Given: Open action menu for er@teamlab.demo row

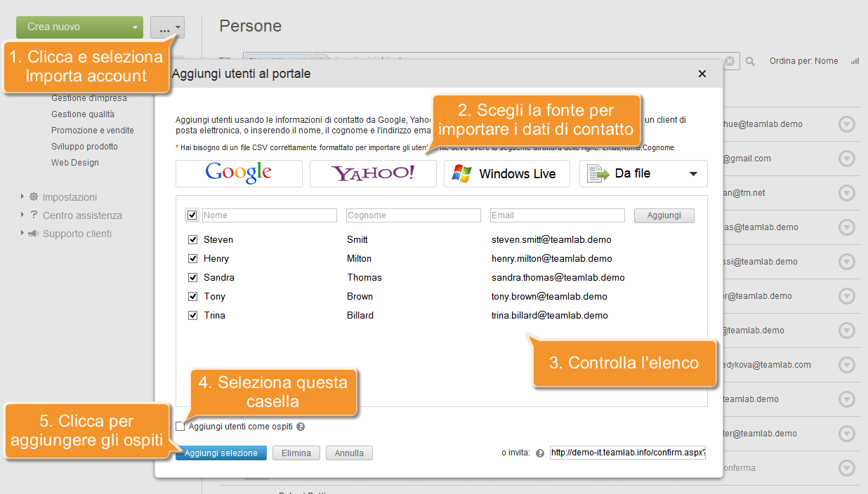Looking at the screenshot, I should (848, 296).
